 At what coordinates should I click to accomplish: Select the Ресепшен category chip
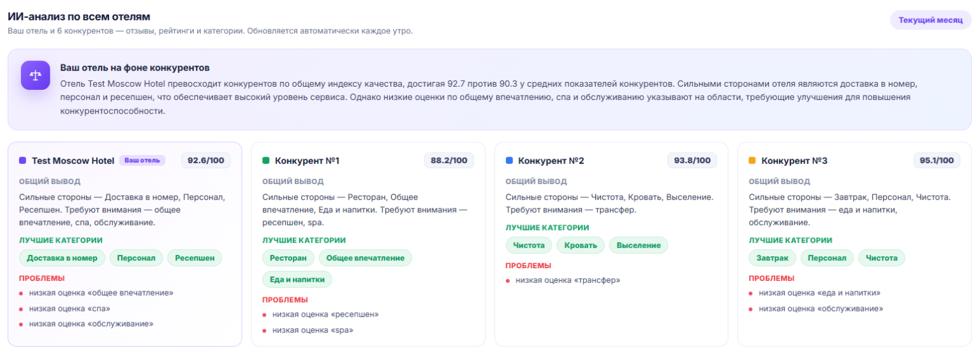click(195, 258)
